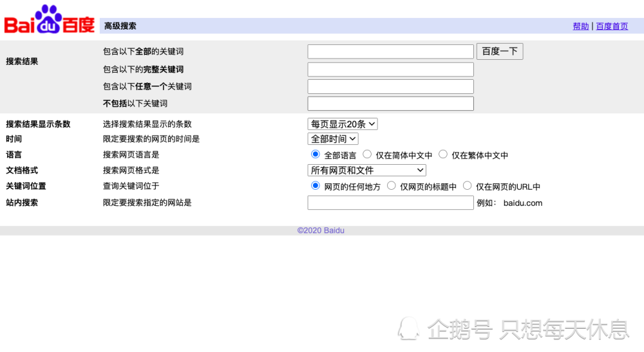Click the Baidu logo

click(50, 19)
